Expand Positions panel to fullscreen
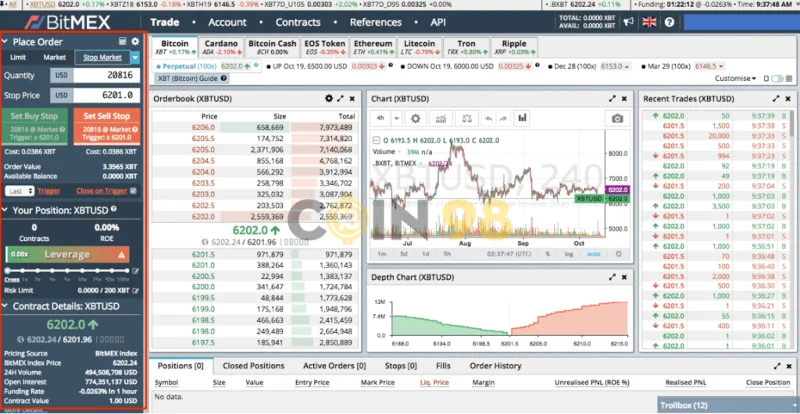800x414 pixels. click(777, 366)
